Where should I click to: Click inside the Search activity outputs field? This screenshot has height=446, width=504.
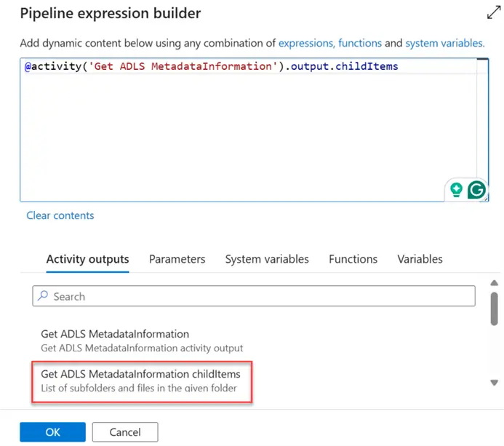pyautogui.click(x=255, y=296)
